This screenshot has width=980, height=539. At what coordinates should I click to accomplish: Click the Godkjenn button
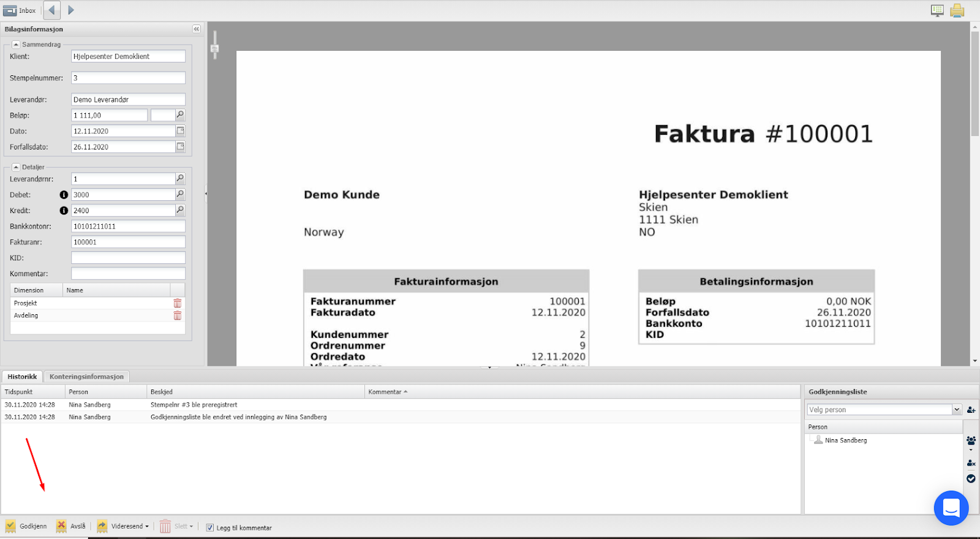pos(26,526)
